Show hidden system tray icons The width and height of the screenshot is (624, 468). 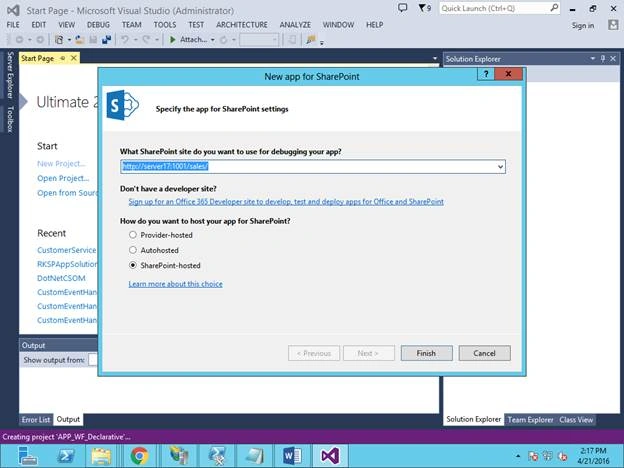pos(518,456)
